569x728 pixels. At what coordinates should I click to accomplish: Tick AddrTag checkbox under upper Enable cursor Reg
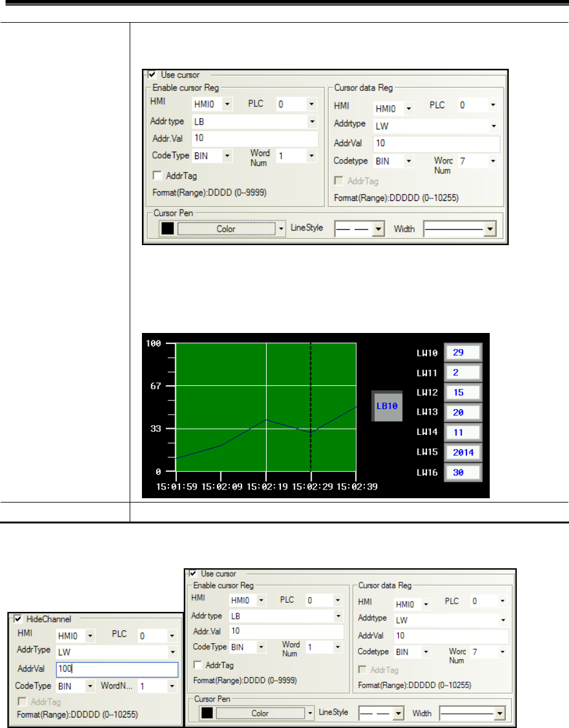[x=157, y=176]
